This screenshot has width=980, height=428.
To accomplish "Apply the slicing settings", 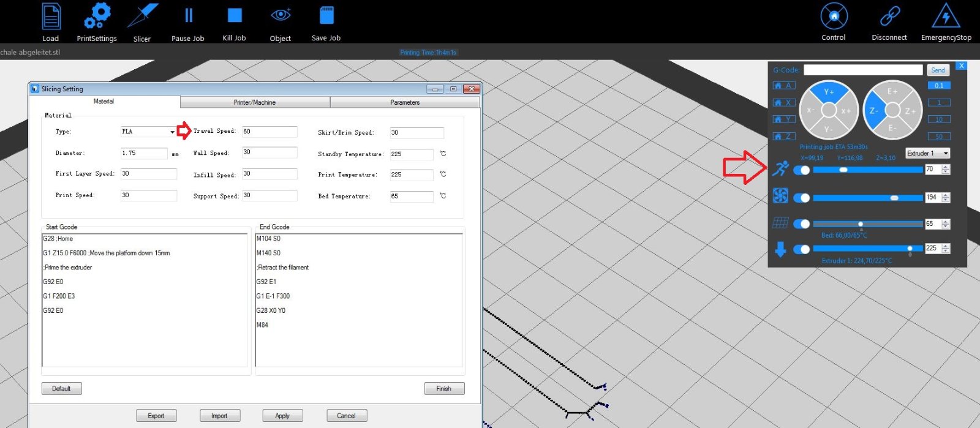I will [x=282, y=416].
